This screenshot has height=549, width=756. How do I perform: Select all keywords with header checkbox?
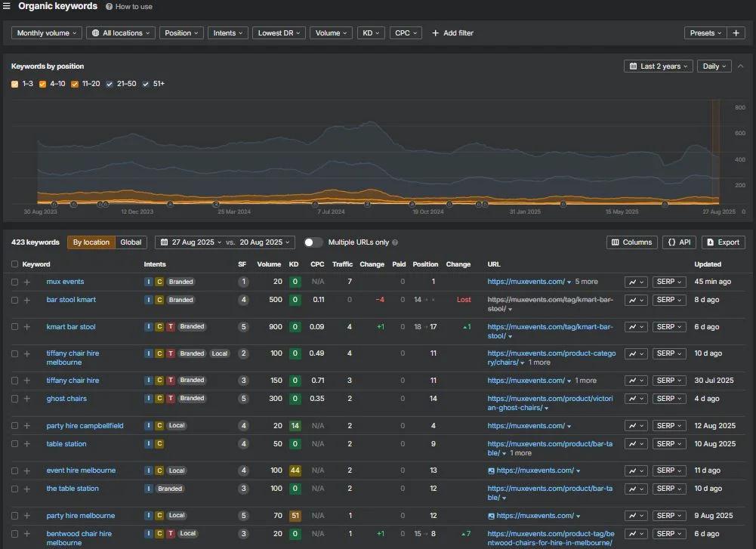coord(14,264)
